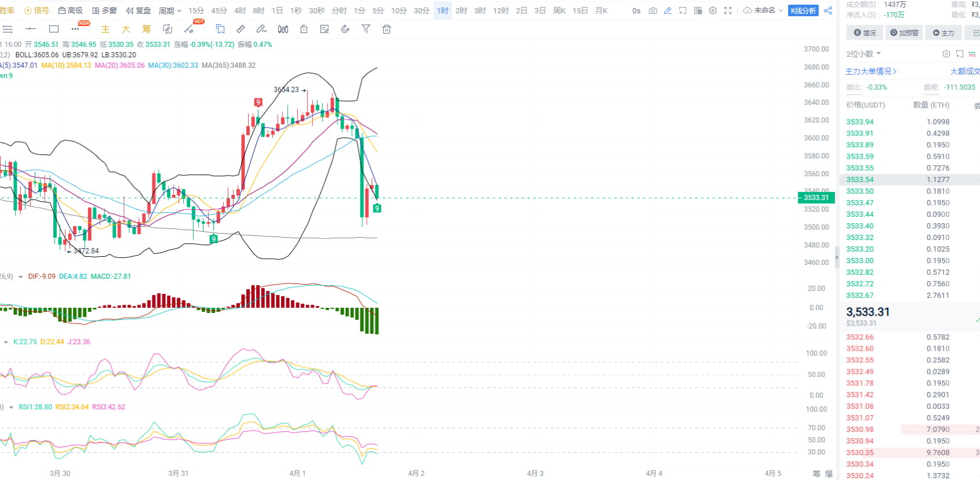Switch order book display mode red-green icon
This screenshot has width=980, height=480.
(972, 54)
